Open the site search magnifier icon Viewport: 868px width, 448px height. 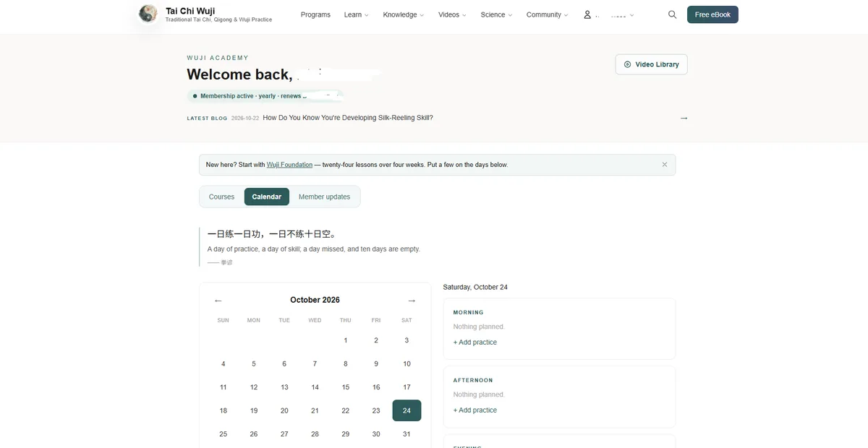tap(673, 14)
